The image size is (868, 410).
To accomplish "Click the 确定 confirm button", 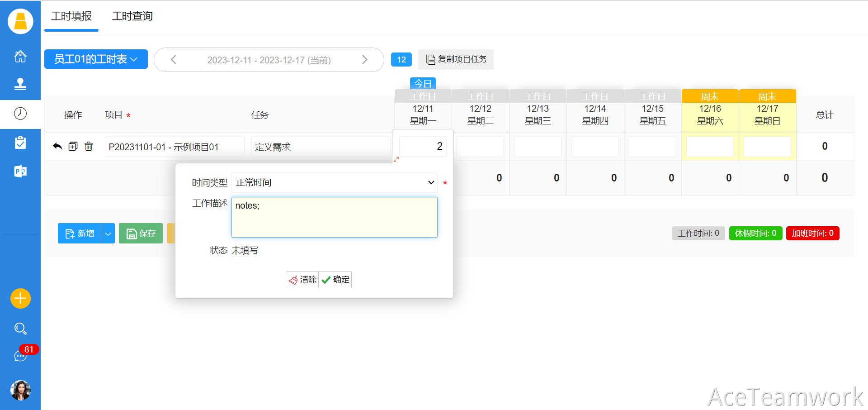I will point(335,280).
